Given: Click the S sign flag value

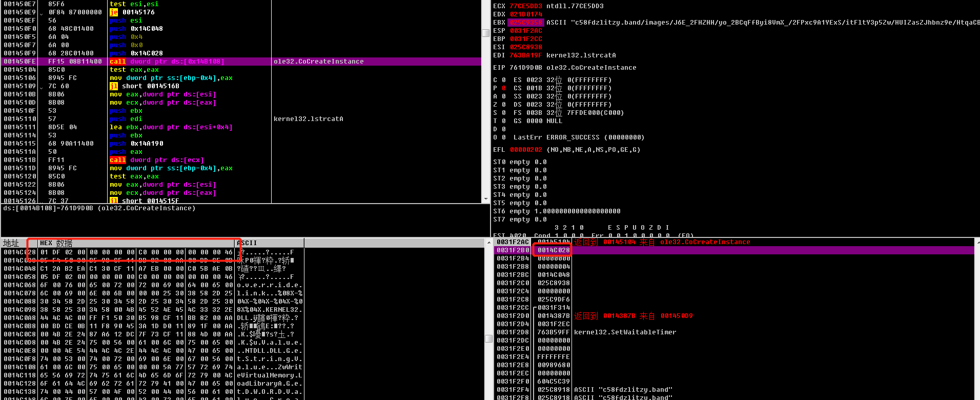Looking at the screenshot, I should tap(504, 113).
